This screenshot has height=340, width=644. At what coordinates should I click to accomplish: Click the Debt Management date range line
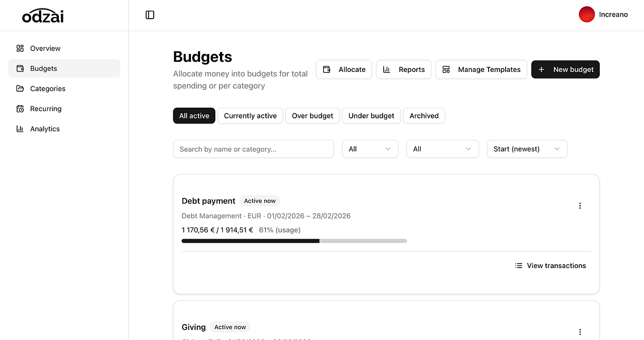coord(266,216)
